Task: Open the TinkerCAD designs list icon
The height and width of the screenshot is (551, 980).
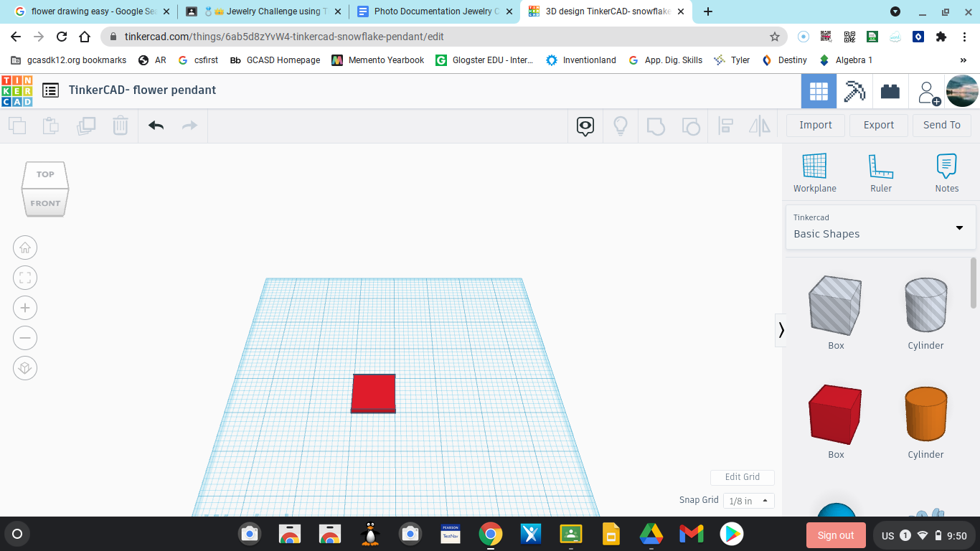Action: click(50, 90)
